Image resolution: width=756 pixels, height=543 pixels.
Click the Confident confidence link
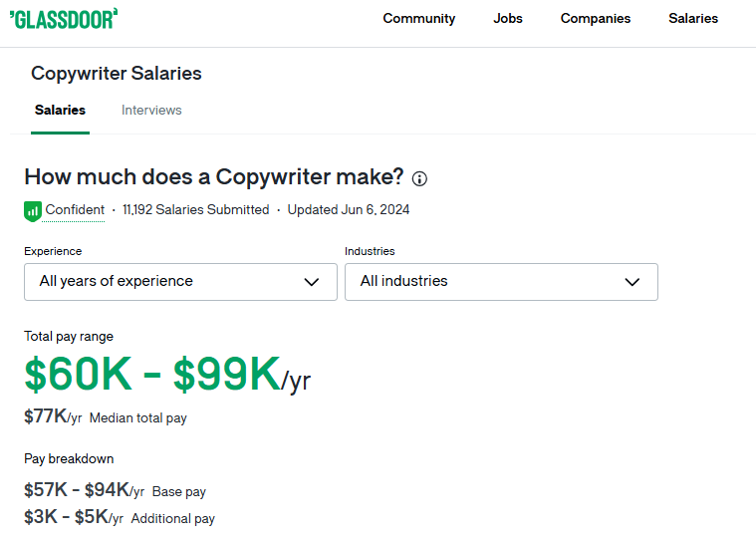pyautogui.click(x=75, y=210)
